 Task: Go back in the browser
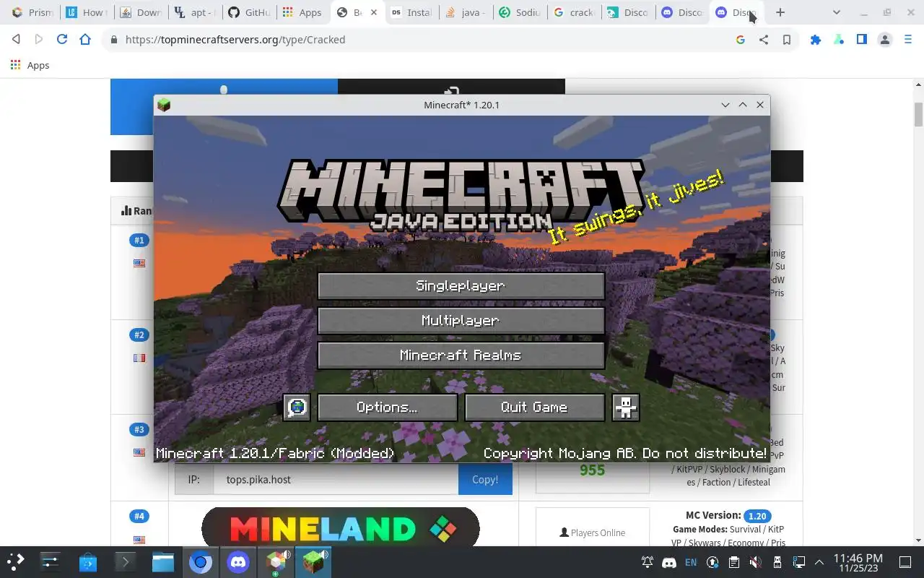tap(16, 40)
